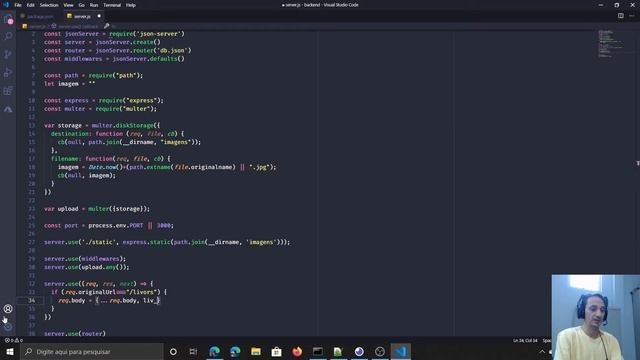Image resolution: width=640 pixels, height=360 pixels.
Task: Click the 'server.use(router)' line
Action: (x=75, y=333)
